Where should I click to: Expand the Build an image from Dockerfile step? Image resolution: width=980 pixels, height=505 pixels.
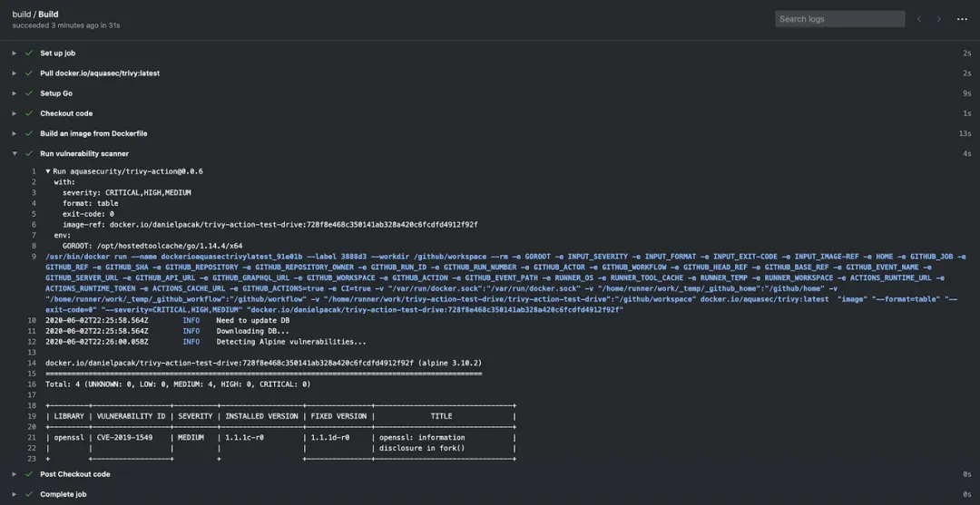(15, 133)
